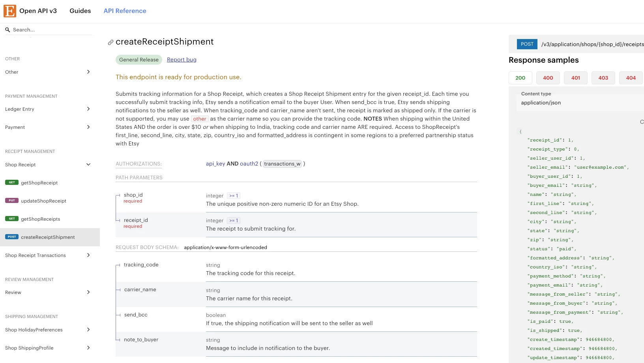Image resolution: width=644 pixels, height=363 pixels.
Task: Click the carrier_name field name
Action: 140,289
